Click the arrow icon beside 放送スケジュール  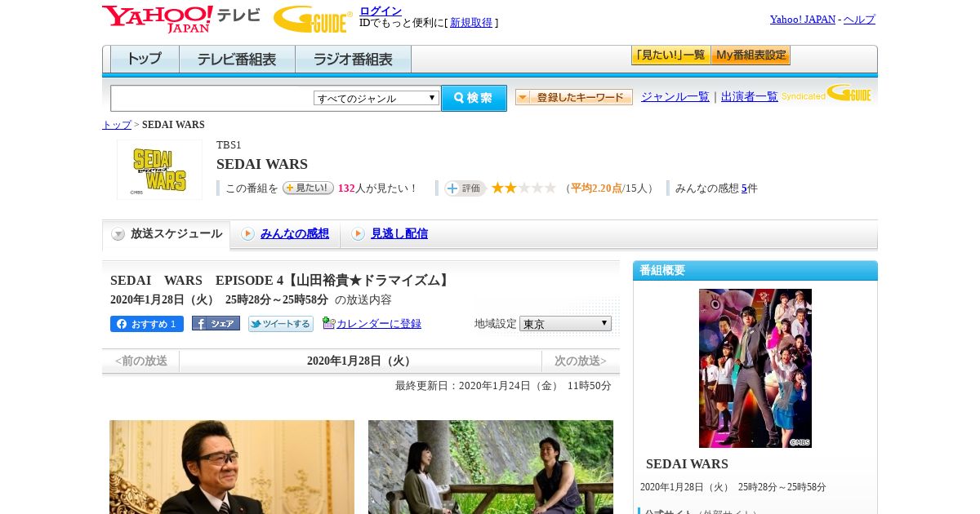tap(118, 234)
